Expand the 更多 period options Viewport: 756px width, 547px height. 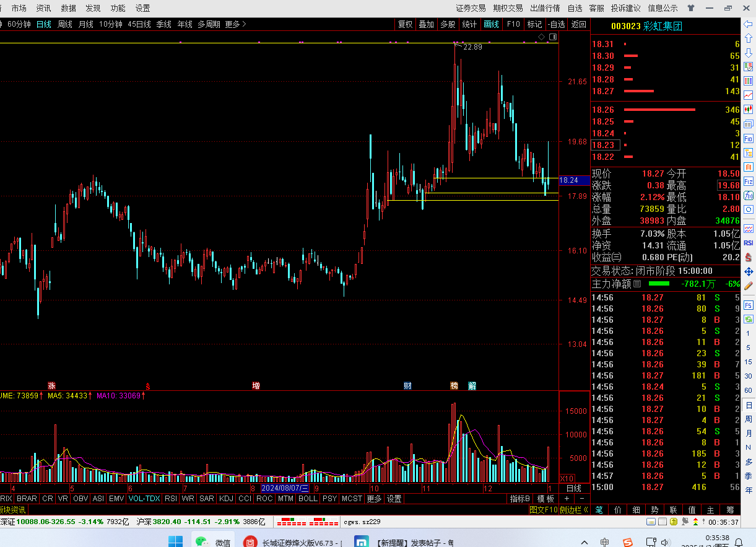[x=235, y=24]
